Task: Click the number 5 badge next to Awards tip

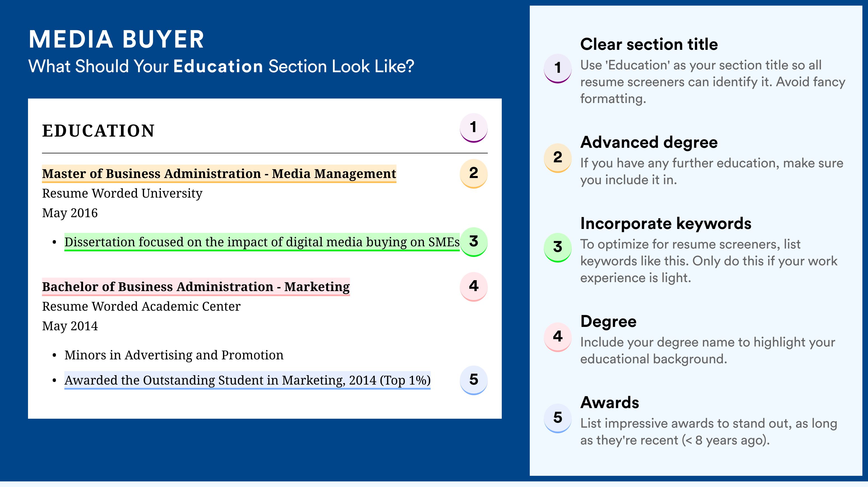Action: [558, 418]
